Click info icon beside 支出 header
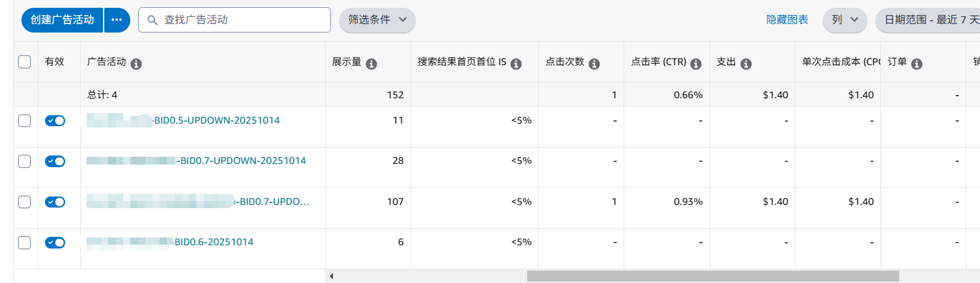Viewport: 980px width, 283px height. coord(746,64)
